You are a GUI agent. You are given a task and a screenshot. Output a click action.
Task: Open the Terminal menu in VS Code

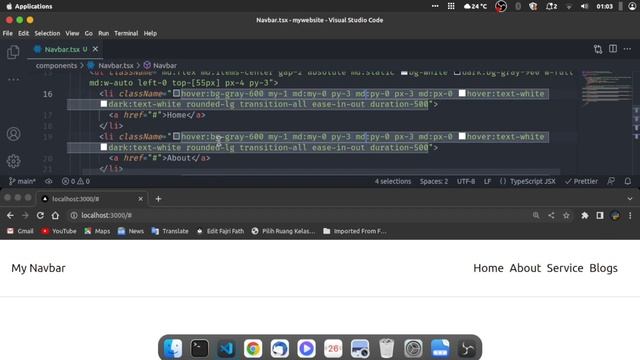pos(126,33)
